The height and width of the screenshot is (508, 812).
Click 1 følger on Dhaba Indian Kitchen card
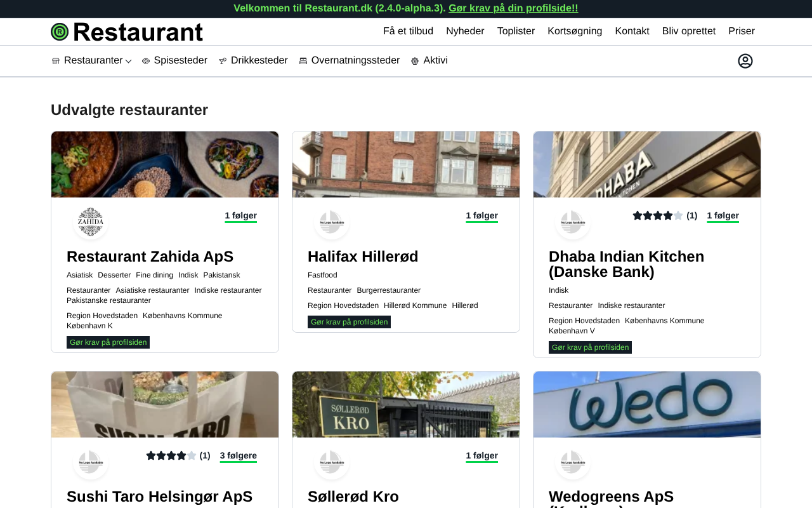coord(723,216)
